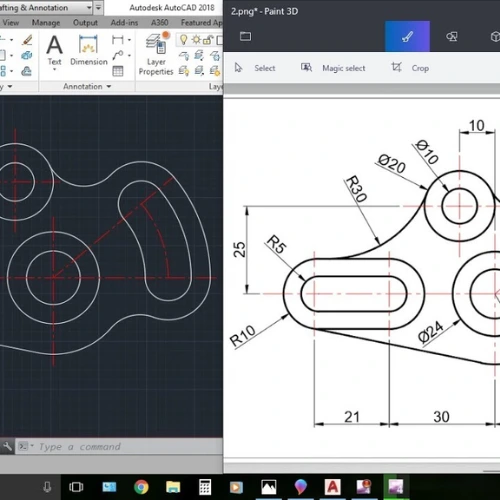Open Layer Properties manager in AutoCAD
This screenshot has width=500, height=500.
click(156, 54)
